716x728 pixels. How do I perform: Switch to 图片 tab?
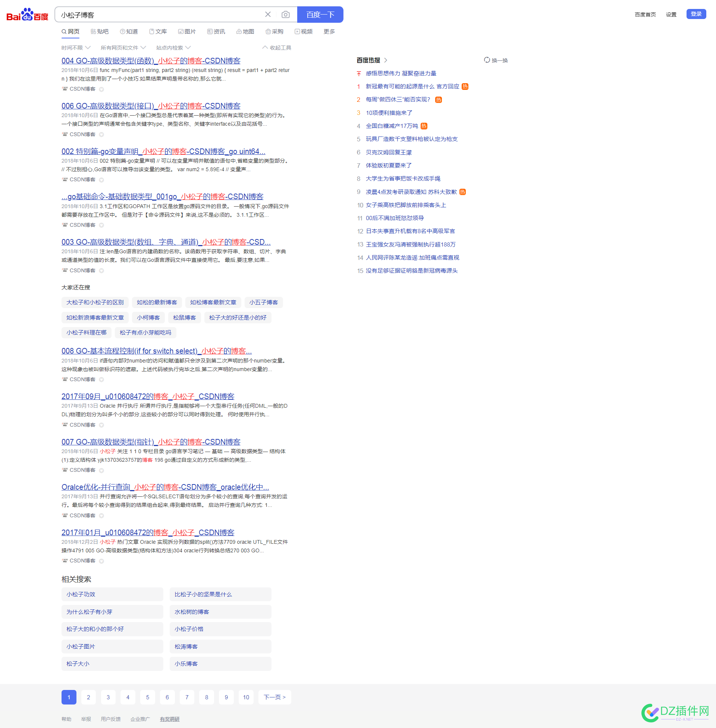tap(187, 32)
